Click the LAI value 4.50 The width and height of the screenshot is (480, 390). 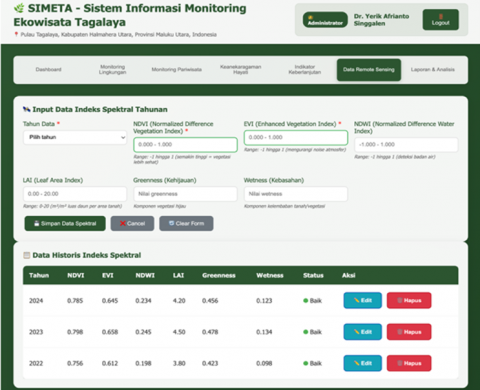pyautogui.click(x=179, y=332)
